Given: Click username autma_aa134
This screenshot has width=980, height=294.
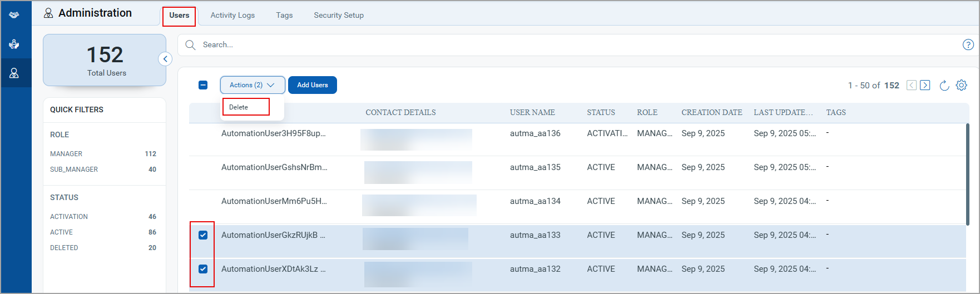Looking at the screenshot, I should tap(535, 201).
